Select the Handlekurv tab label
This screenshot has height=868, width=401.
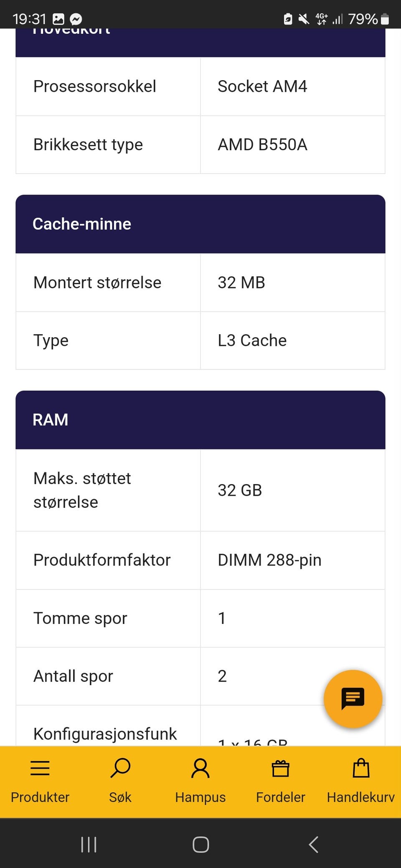[361, 797]
